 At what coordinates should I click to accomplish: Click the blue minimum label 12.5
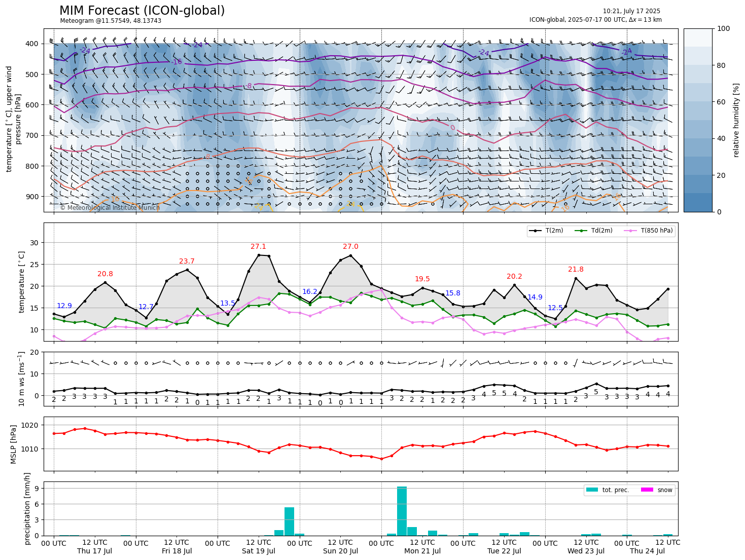click(555, 308)
